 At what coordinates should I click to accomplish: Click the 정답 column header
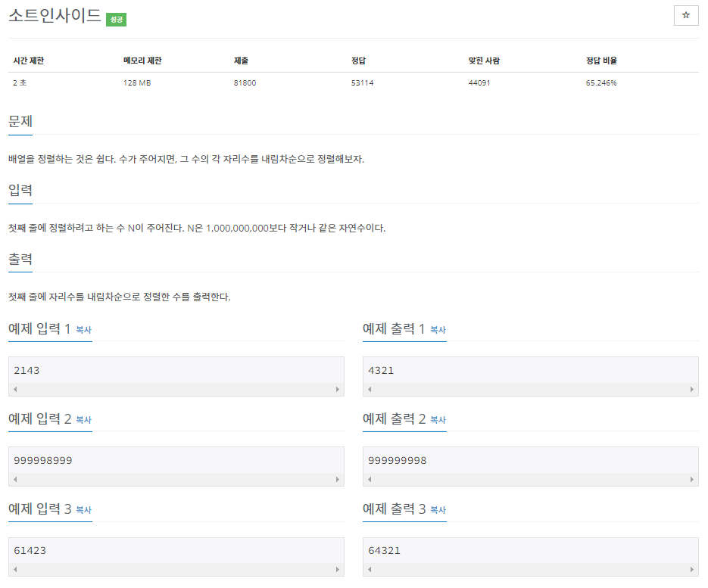[x=358, y=61]
